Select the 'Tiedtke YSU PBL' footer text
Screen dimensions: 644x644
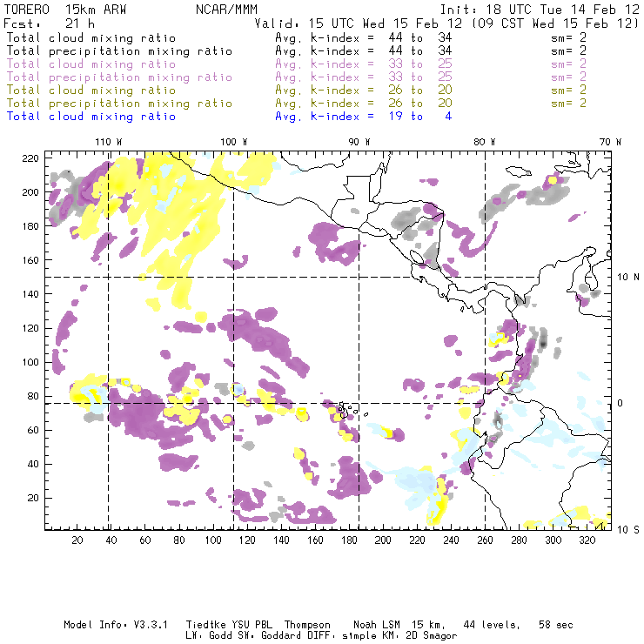229,625
